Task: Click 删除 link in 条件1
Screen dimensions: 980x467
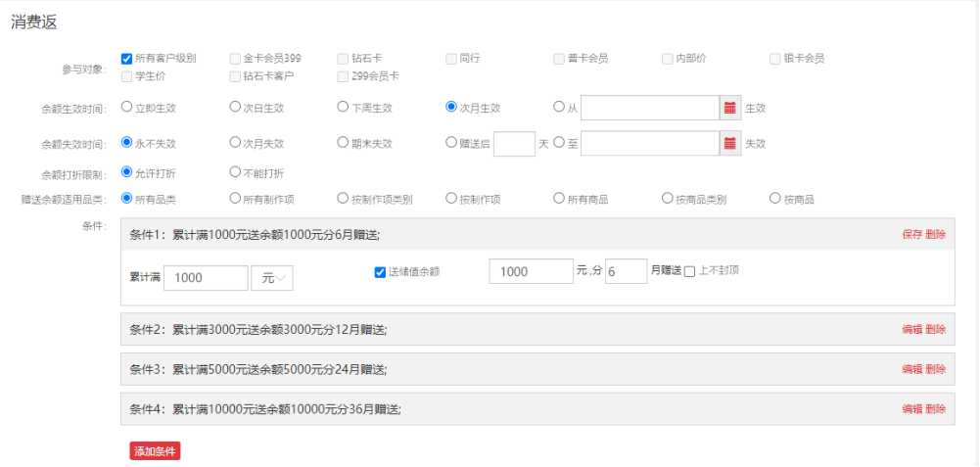Action: click(936, 234)
